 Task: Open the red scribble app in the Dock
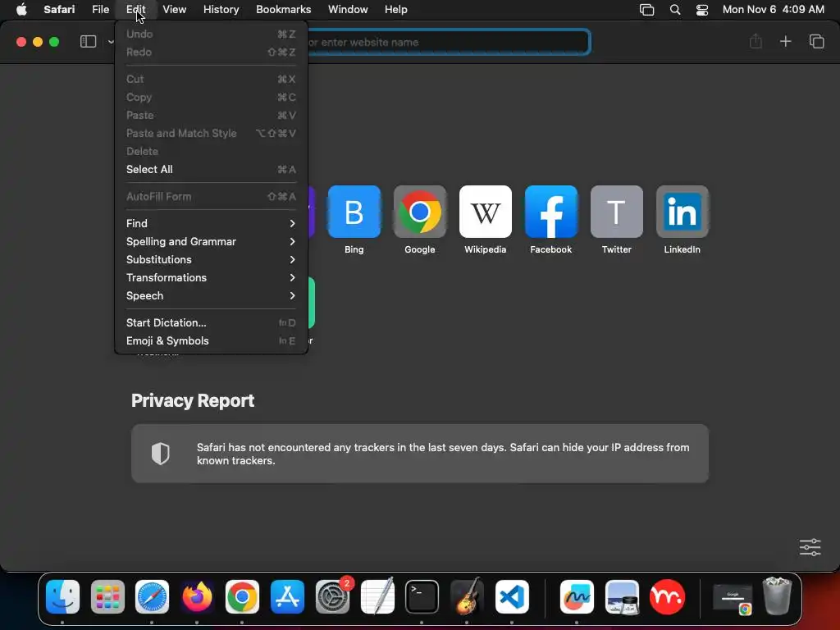(667, 596)
